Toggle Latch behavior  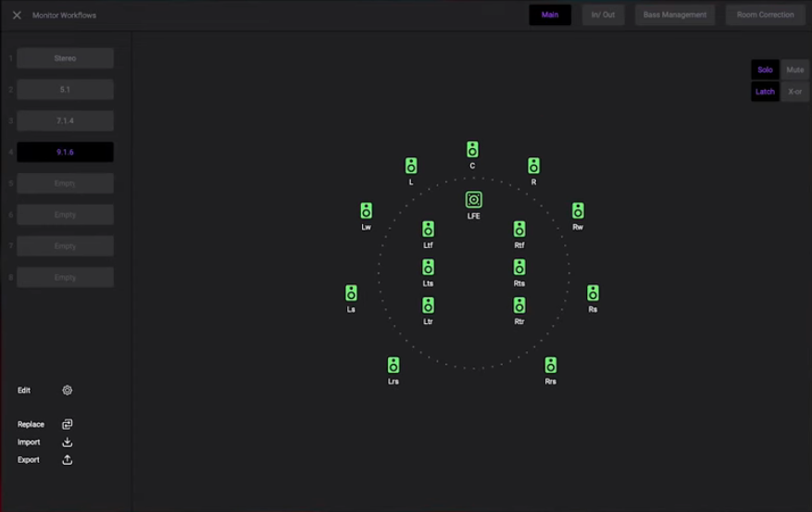765,92
